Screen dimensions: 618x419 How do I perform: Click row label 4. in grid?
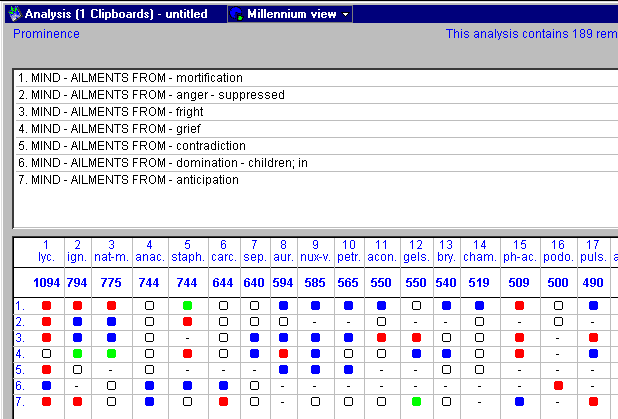20,354
